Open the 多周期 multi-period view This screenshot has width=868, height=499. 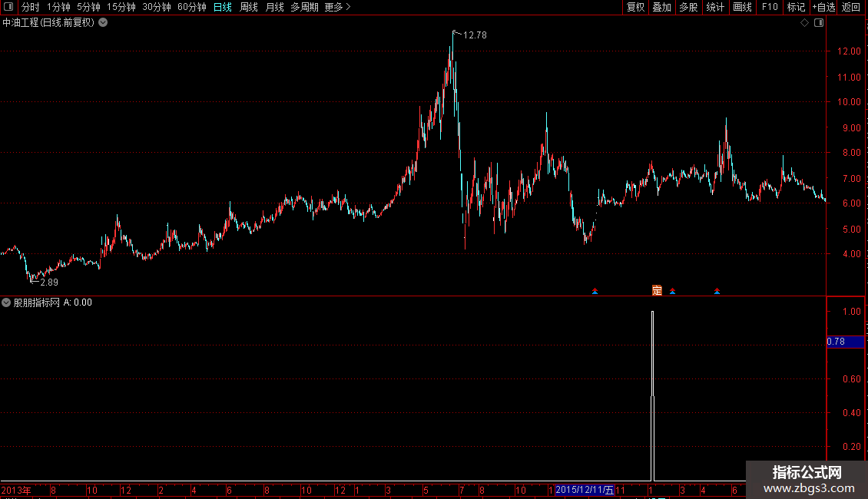304,7
